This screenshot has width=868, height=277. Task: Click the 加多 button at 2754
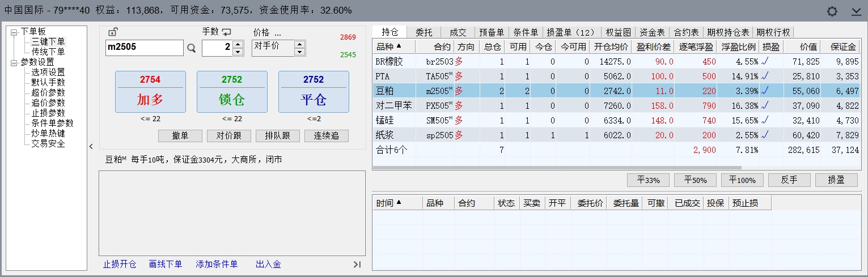tap(150, 92)
